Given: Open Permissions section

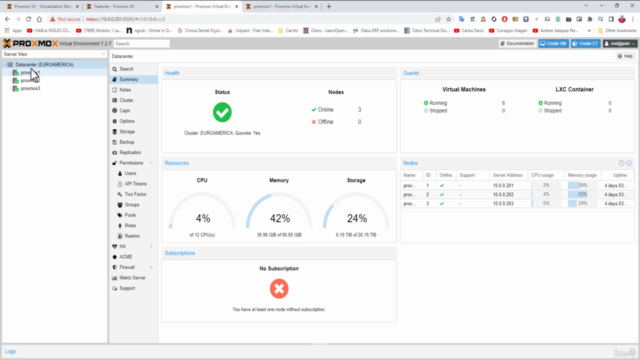Looking at the screenshot, I should pyautogui.click(x=131, y=163).
